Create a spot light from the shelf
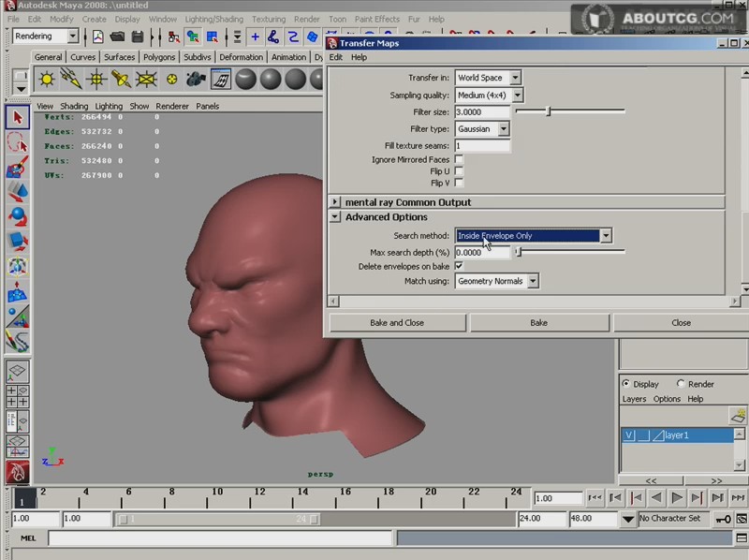 click(122, 79)
